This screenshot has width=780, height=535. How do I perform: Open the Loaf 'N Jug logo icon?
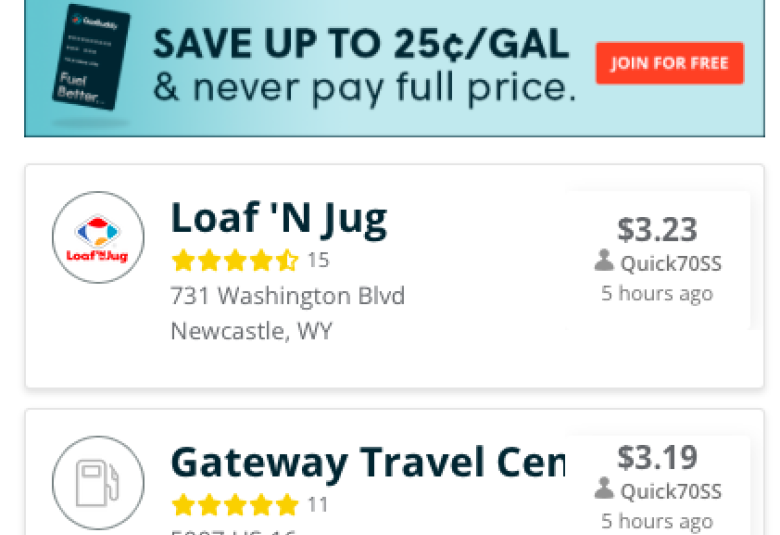point(98,237)
